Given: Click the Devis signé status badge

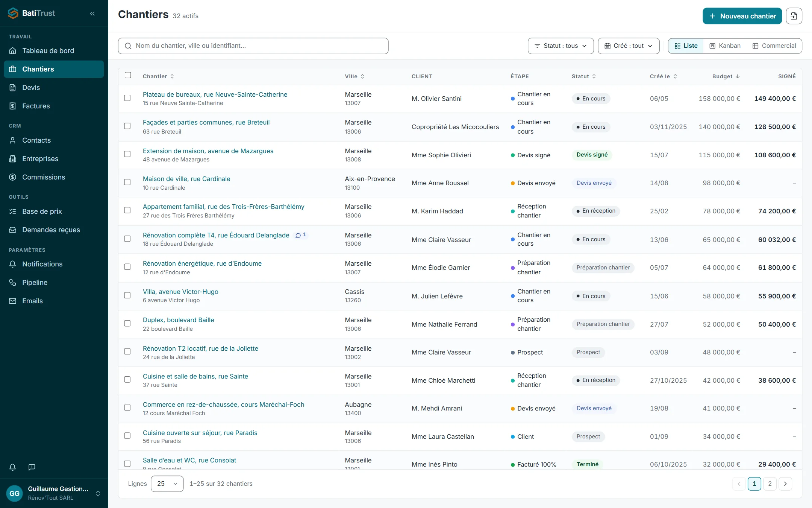Looking at the screenshot, I should coord(592,155).
